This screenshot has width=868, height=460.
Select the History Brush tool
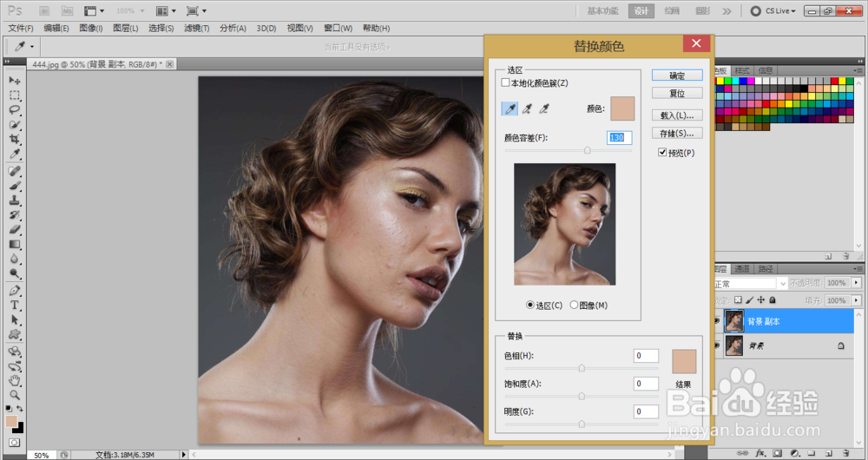[15, 214]
